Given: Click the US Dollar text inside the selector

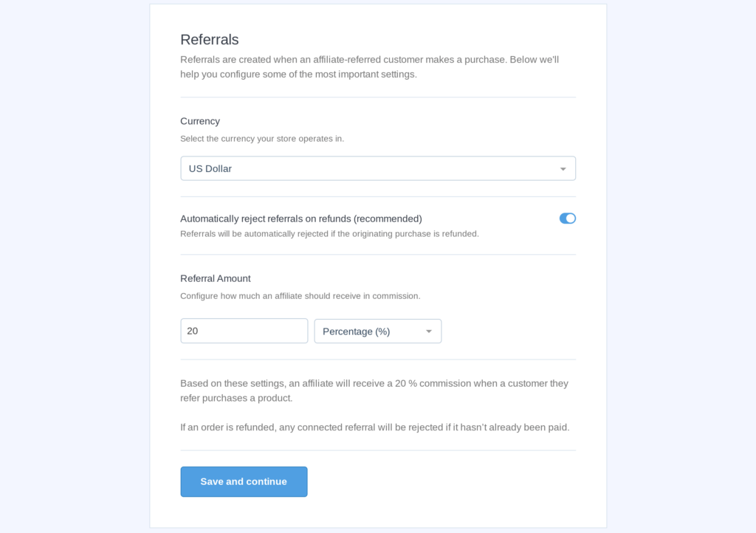Looking at the screenshot, I should [210, 168].
